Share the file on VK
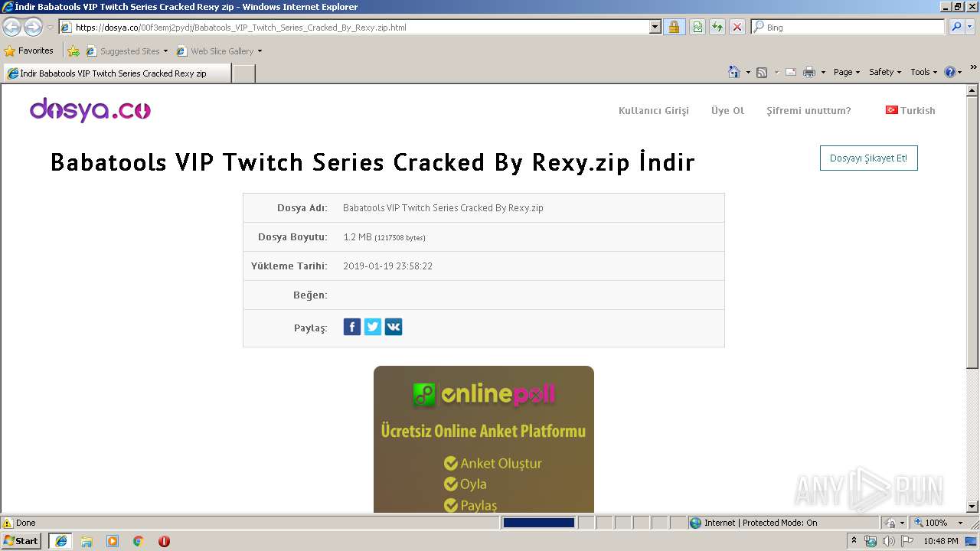Viewport: 980px width, 551px height. click(394, 328)
